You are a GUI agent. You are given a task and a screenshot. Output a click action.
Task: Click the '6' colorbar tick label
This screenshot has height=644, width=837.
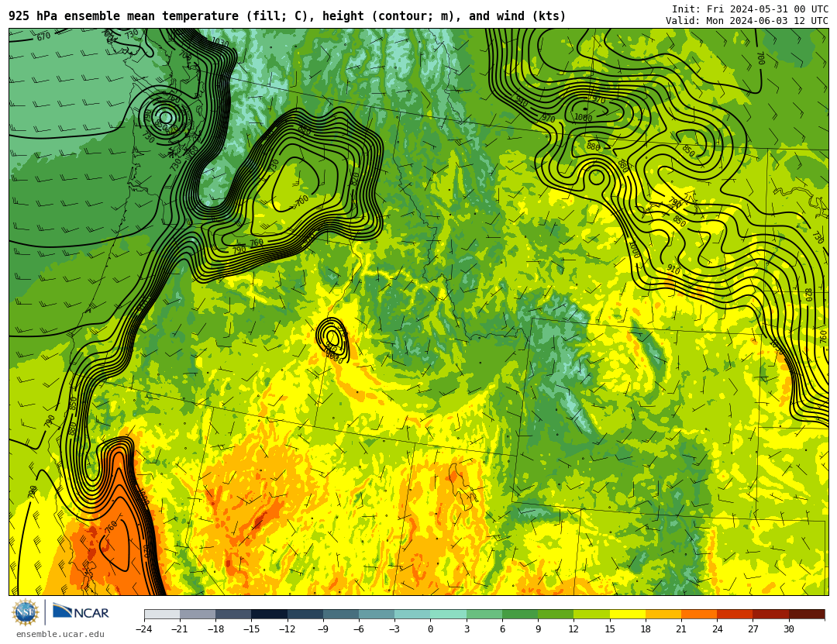coord(501,629)
